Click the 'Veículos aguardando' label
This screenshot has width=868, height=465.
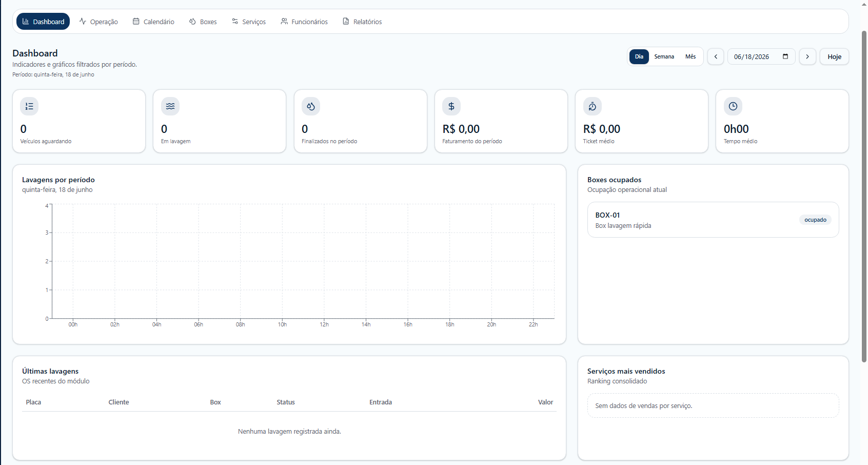click(46, 141)
